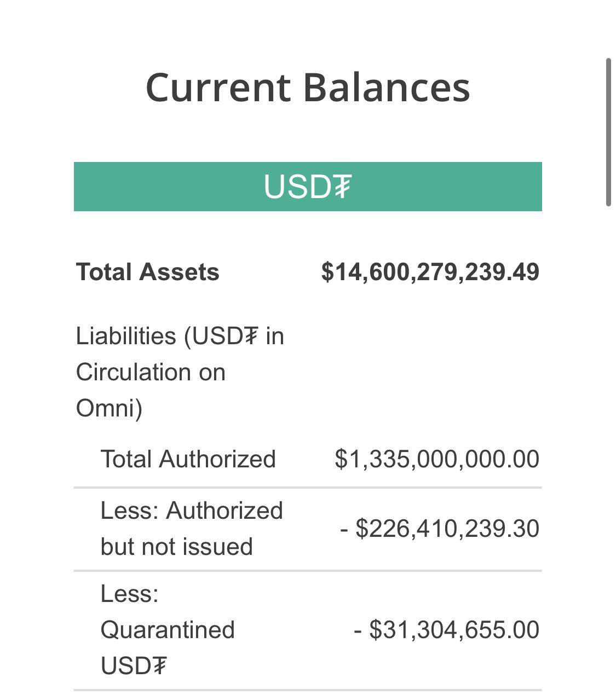Select the Less: Quarantined USD₮ label

168,630
